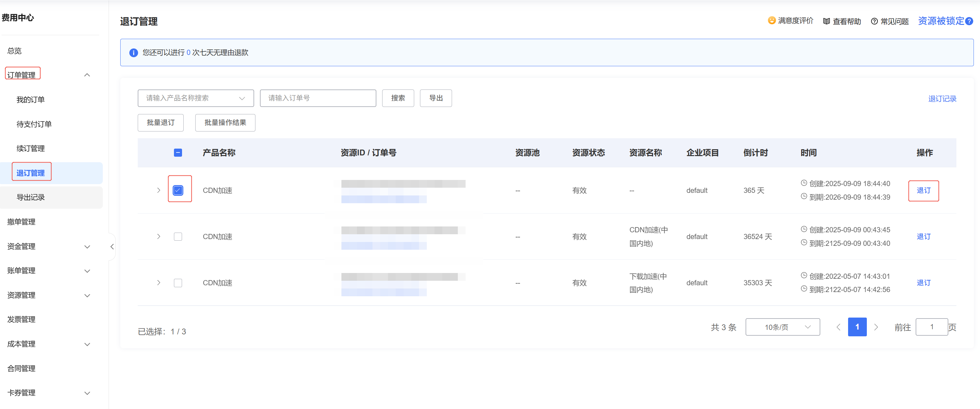Click the 下载加速(中国内地) resource name
This screenshot has height=409, width=980.
(648, 283)
